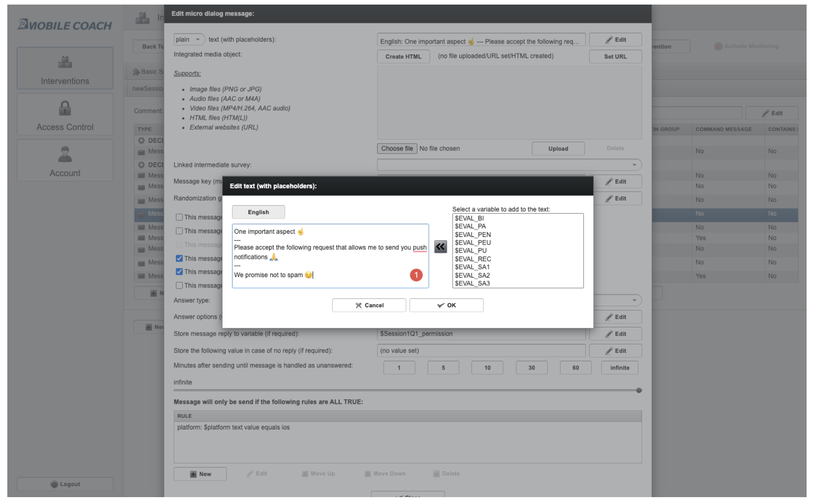The height and width of the screenshot is (504, 813).
Task: Enable the last 'This message' checkbox
Action: coord(179,285)
